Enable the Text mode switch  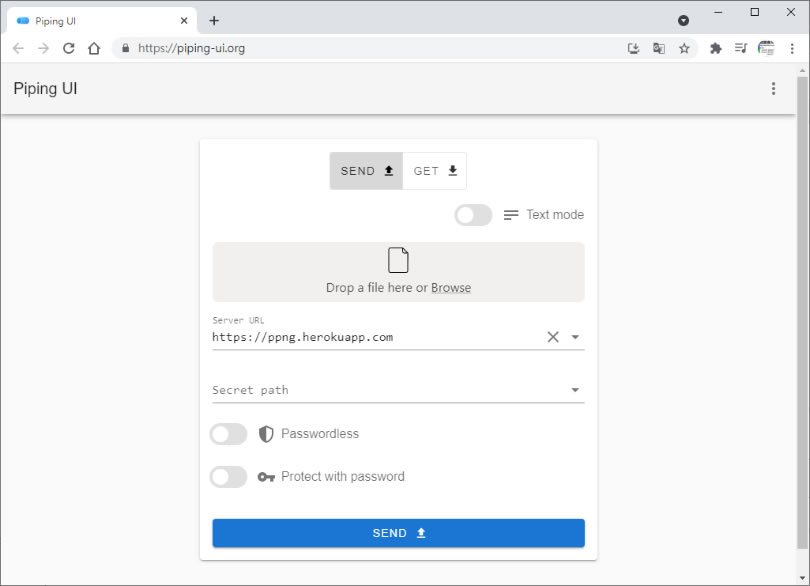pos(473,215)
